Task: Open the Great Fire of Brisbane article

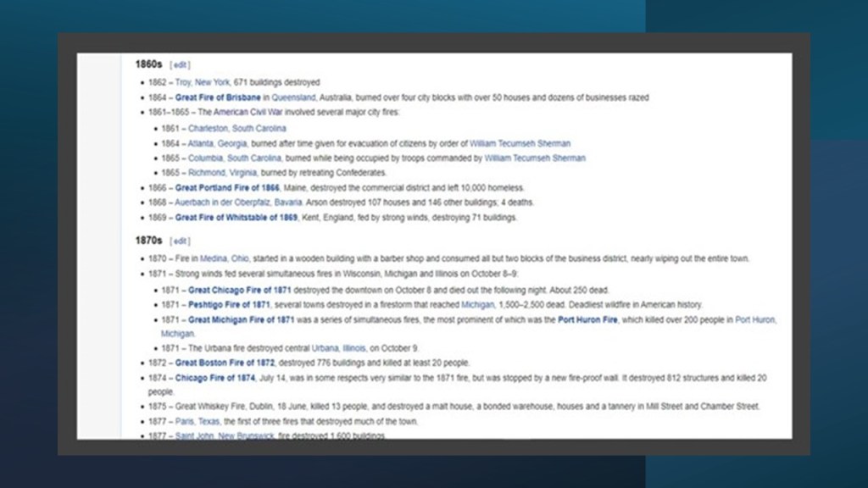Action: (x=218, y=97)
